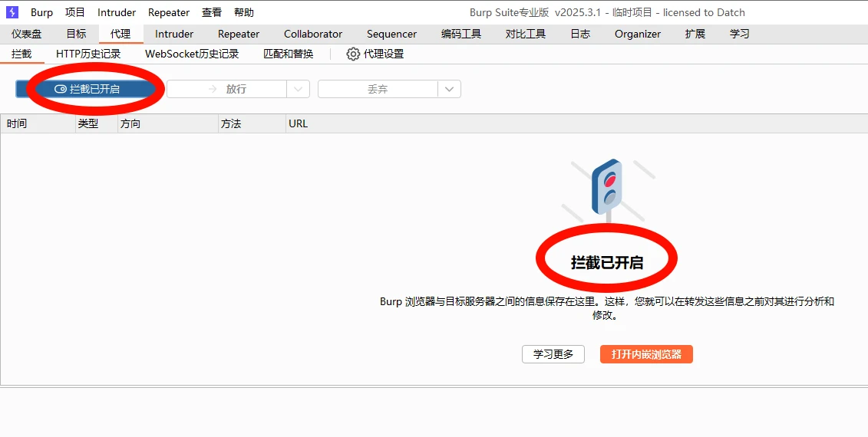Open the Burp menu
Image resolution: width=868 pixels, height=437 pixels.
[x=41, y=13]
